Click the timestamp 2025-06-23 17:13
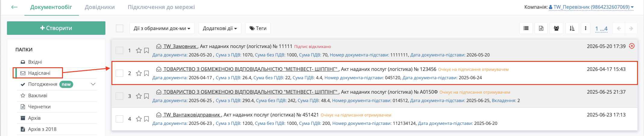This screenshot has height=136, width=644. (606, 115)
